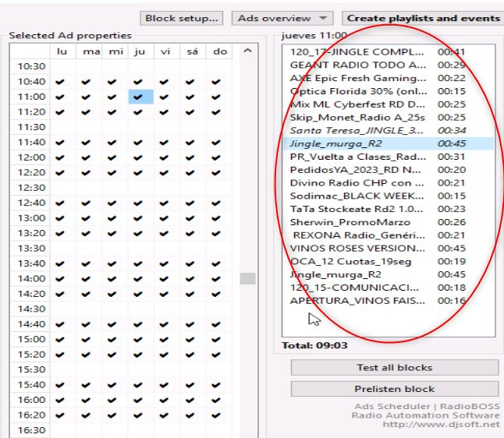Select the PR_Vuelta a Clases_Rad... ad
Viewport: 504px width, 438px height.
click(389, 157)
